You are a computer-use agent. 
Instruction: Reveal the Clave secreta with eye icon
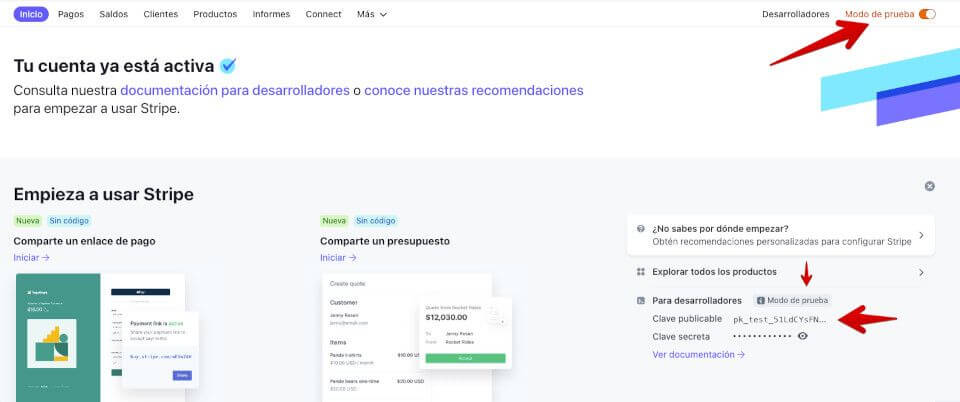click(802, 336)
